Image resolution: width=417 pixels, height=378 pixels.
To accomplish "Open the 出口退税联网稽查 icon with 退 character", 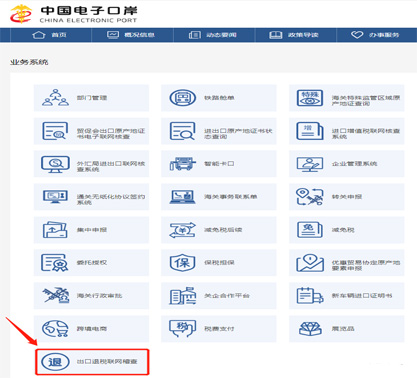I will (x=55, y=362).
